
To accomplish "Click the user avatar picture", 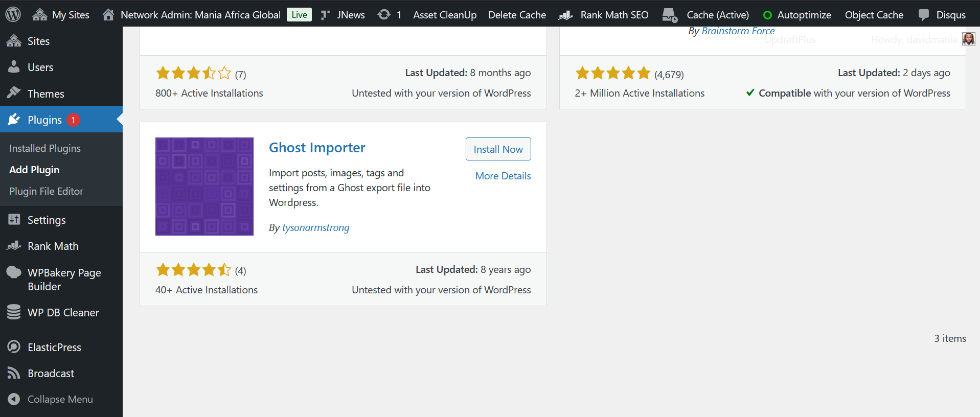I will coord(968,39).
